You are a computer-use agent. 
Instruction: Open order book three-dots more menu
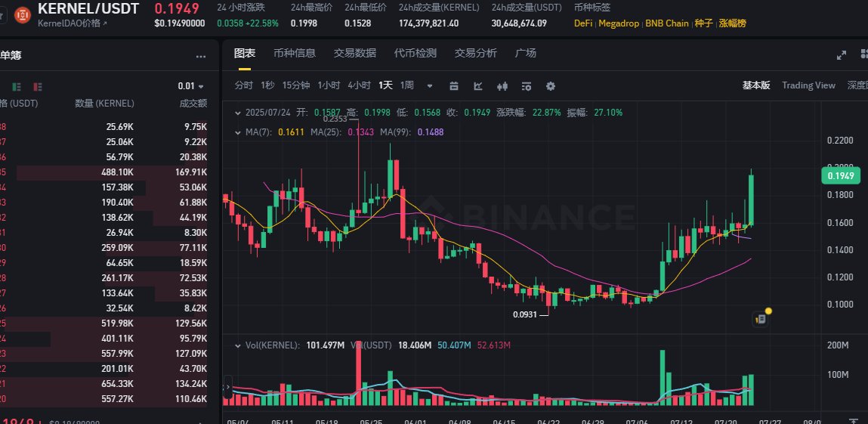[x=200, y=57]
